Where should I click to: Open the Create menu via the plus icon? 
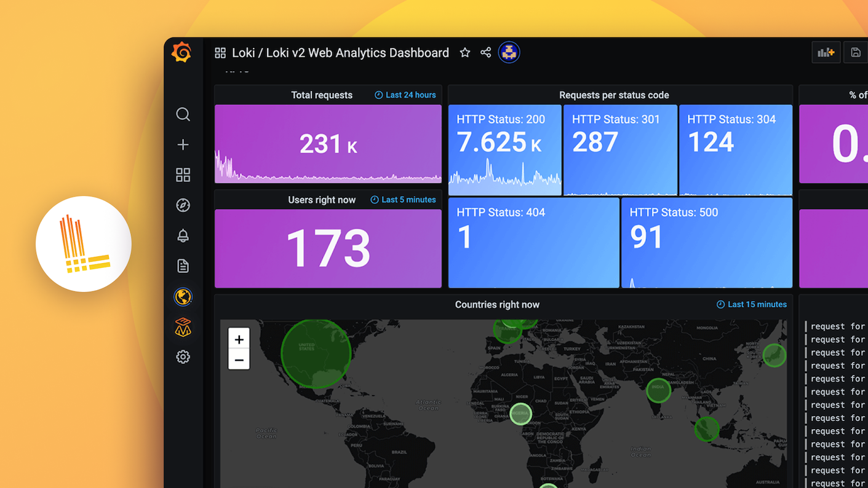[x=183, y=144]
